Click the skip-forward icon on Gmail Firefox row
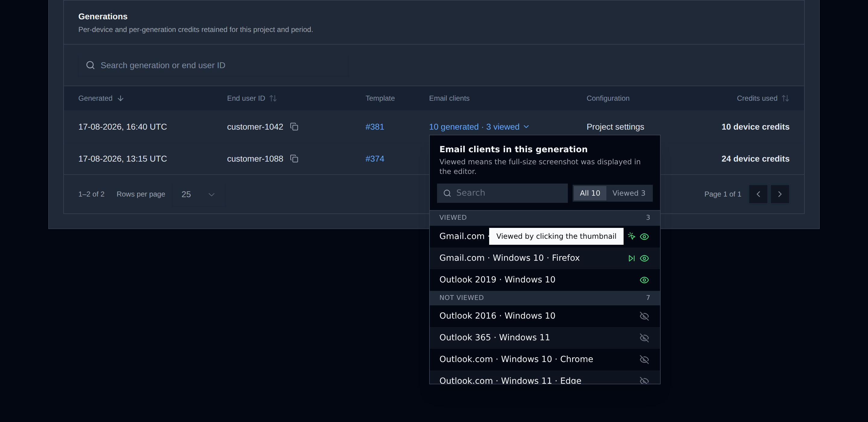868x422 pixels. coord(631,258)
